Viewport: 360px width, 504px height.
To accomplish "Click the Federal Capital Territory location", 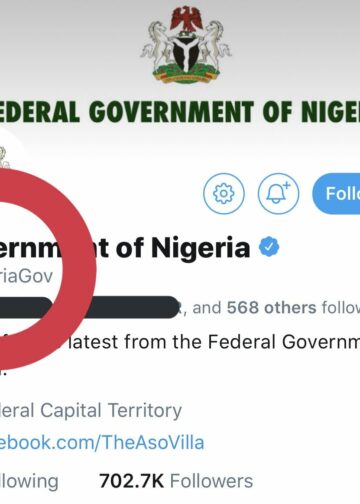I will [91, 410].
